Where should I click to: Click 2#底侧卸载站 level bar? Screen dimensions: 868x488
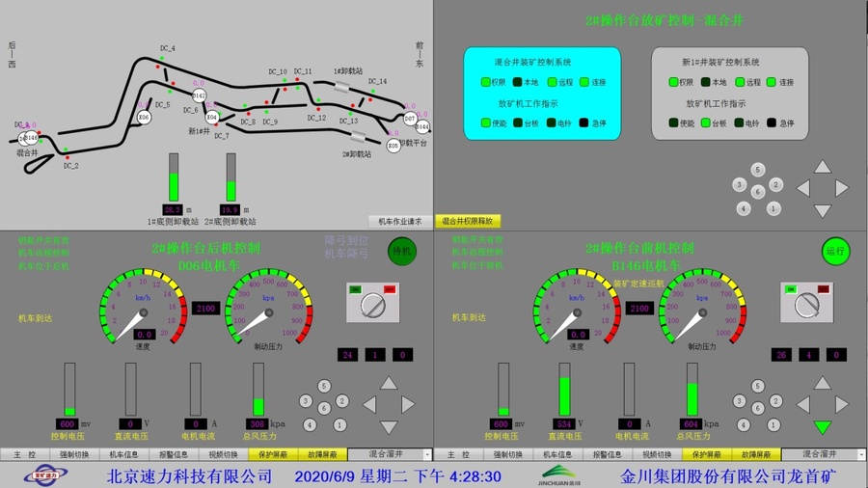[231, 177]
